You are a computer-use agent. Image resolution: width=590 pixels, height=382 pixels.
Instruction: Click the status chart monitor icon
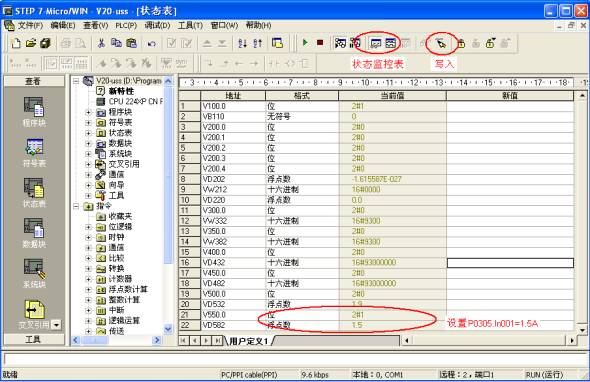tap(376, 43)
